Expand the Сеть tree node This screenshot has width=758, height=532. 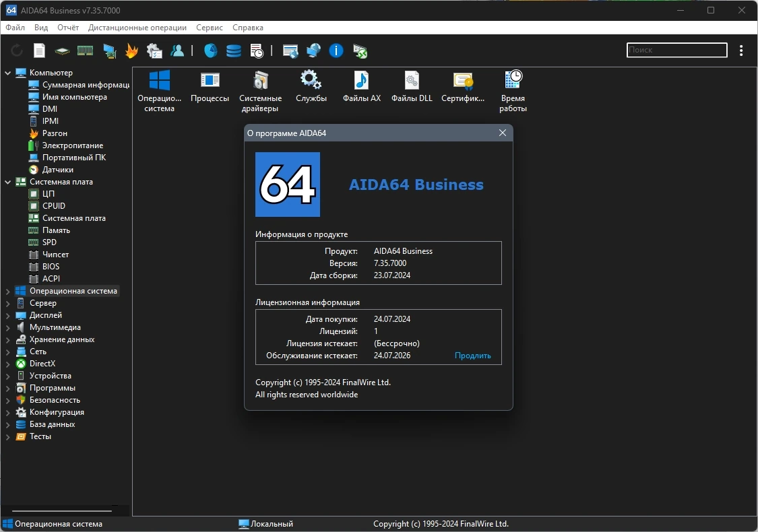pos(7,352)
